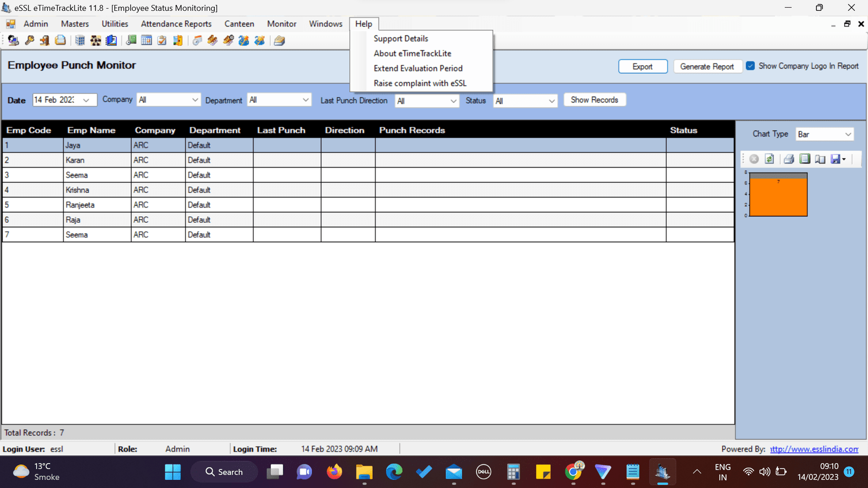This screenshot has width=868, height=488.
Task: Open the Attendance Reports menu
Action: click(x=176, y=24)
